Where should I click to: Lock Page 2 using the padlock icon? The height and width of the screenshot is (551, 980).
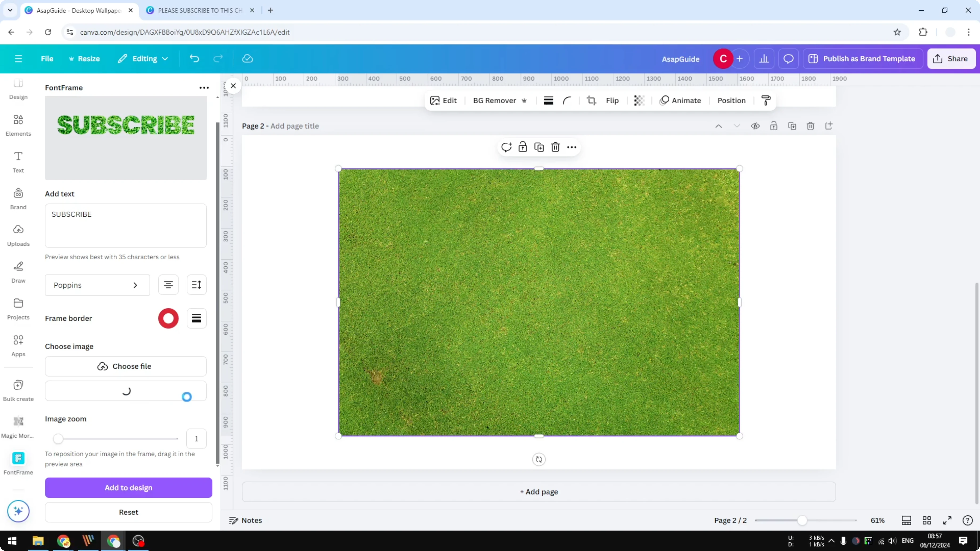[774, 126]
